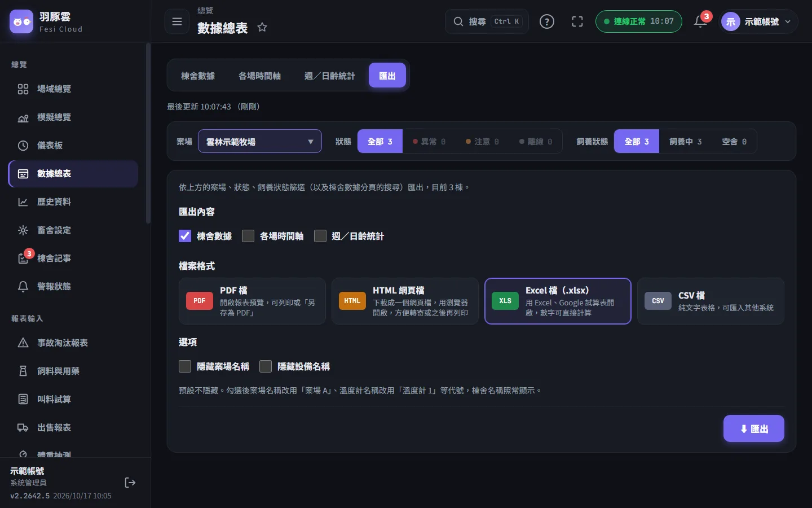Switch to the 棟舍數據 tab

pyautogui.click(x=198, y=76)
